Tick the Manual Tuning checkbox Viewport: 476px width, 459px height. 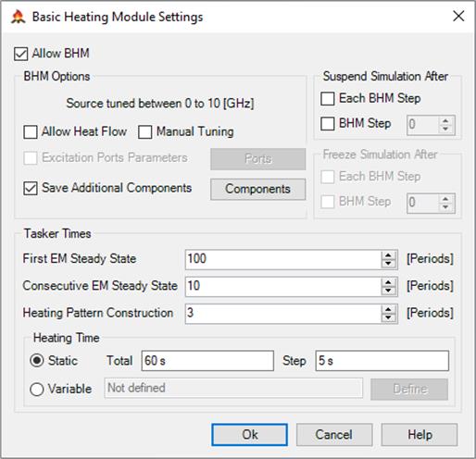coord(144,132)
